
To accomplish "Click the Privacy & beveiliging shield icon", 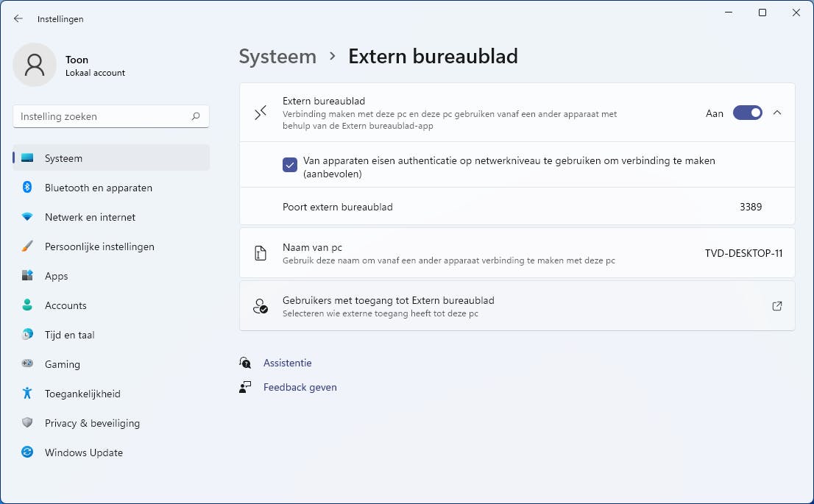I will click(27, 423).
